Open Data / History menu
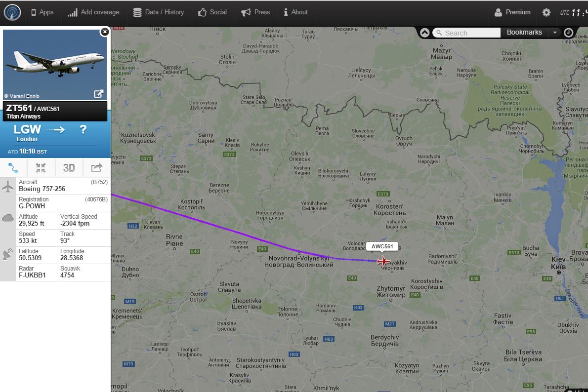588x392 pixels. click(x=159, y=12)
